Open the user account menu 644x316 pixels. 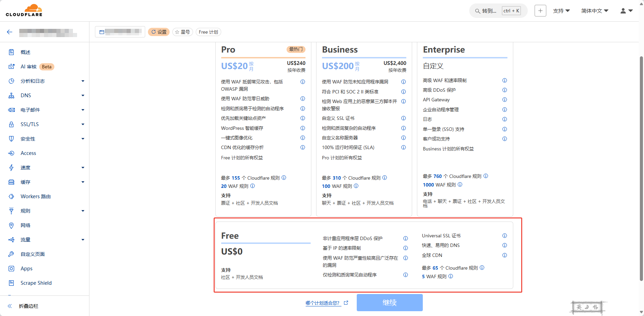626,11
